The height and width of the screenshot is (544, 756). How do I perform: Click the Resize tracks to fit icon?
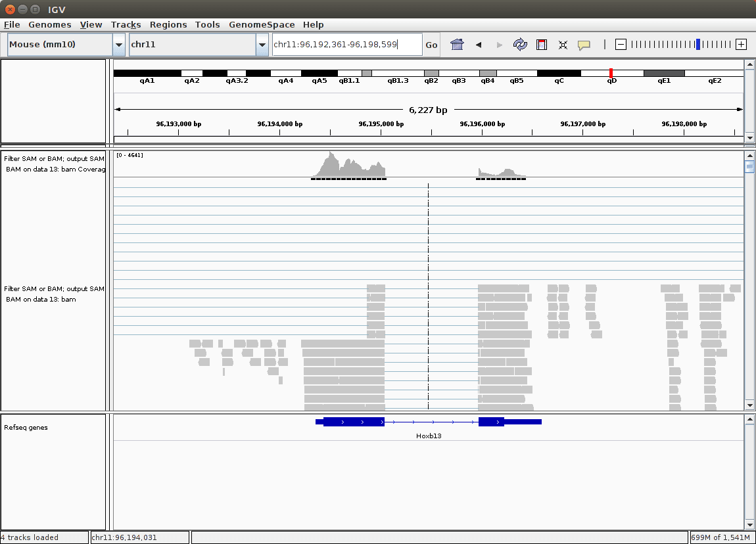(x=563, y=45)
